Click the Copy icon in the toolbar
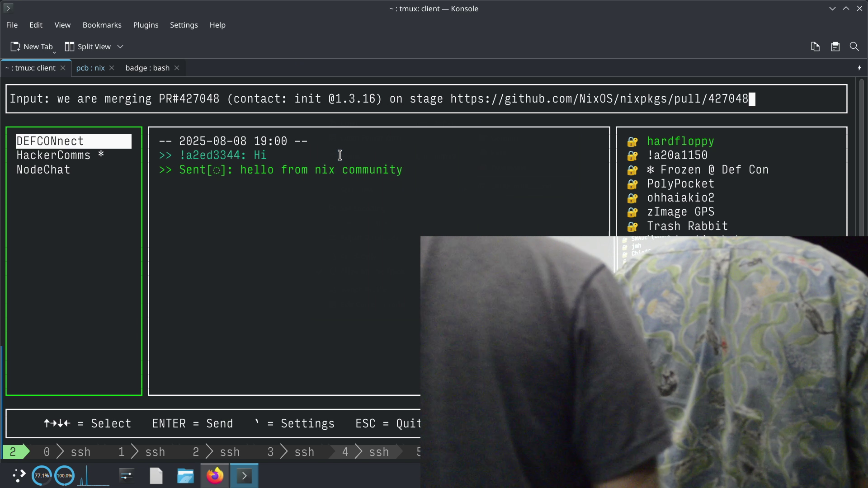Viewport: 868px width, 488px height. click(815, 47)
